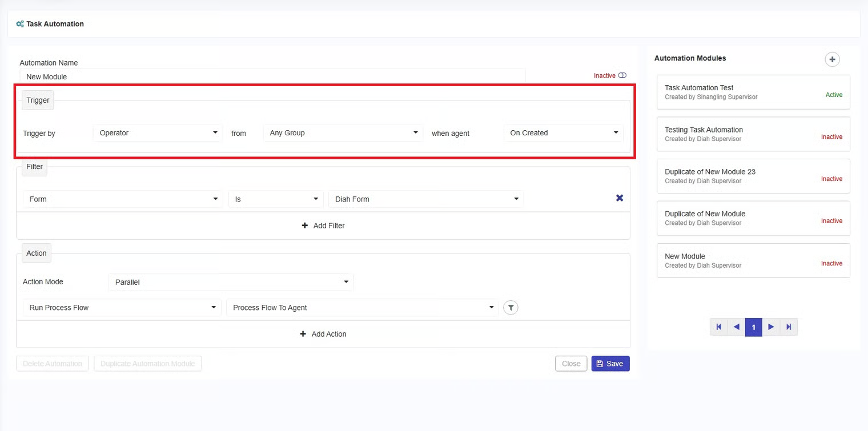Screen dimensions: 868x431
Task: Open the Trigger by Operator dropdown
Action: 158,133
